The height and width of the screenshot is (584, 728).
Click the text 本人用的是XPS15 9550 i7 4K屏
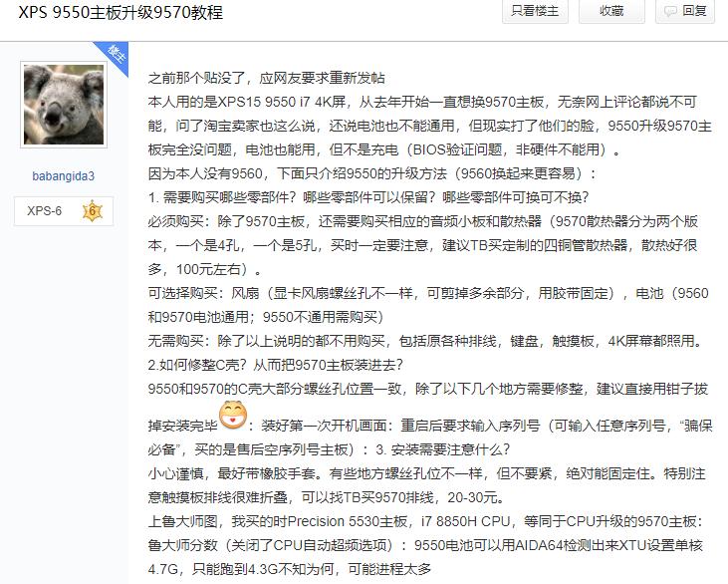[x=247, y=102]
